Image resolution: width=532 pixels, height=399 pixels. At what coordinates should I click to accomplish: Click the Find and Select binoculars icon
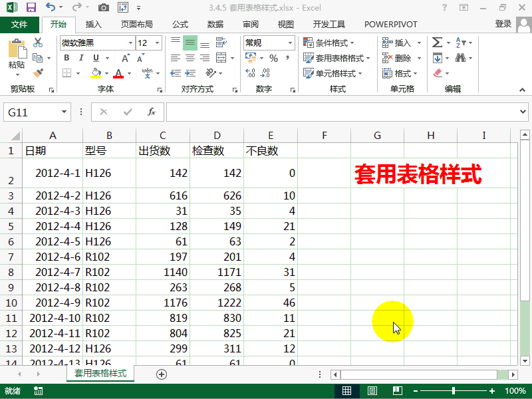pyautogui.click(x=460, y=58)
